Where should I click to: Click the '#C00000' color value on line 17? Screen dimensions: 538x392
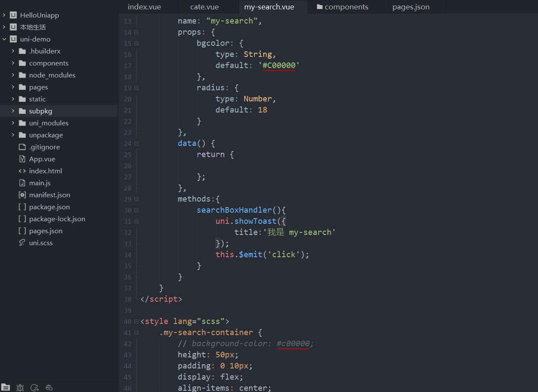[x=279, y=65]
